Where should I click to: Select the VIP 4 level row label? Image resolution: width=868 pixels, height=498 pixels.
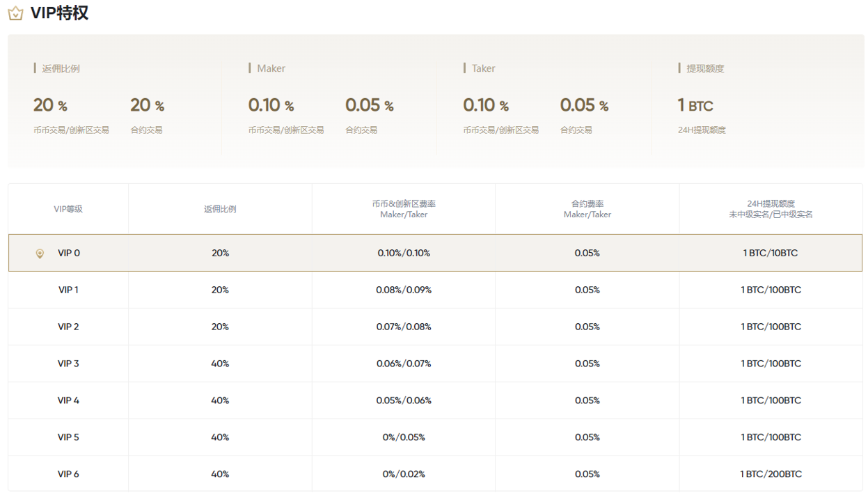tap(68, 400)
